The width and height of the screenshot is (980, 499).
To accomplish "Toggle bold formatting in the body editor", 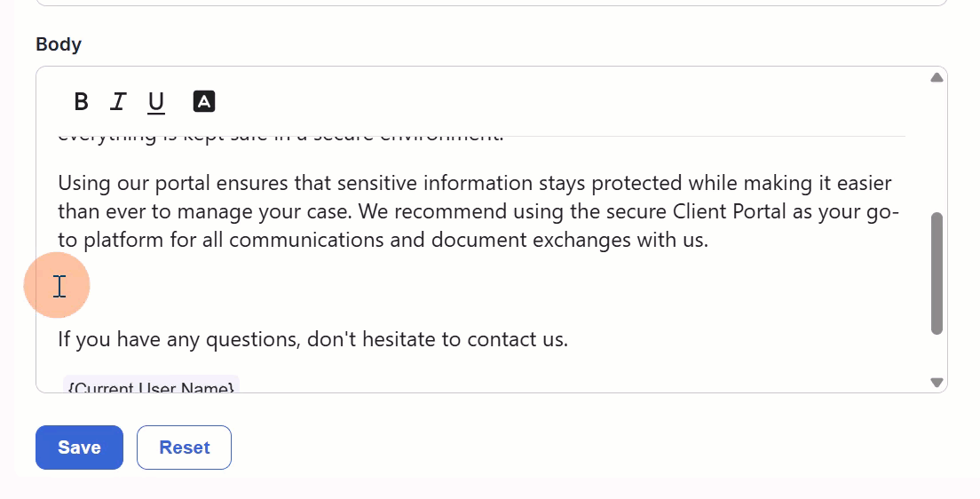I will (x=81, y=102).
